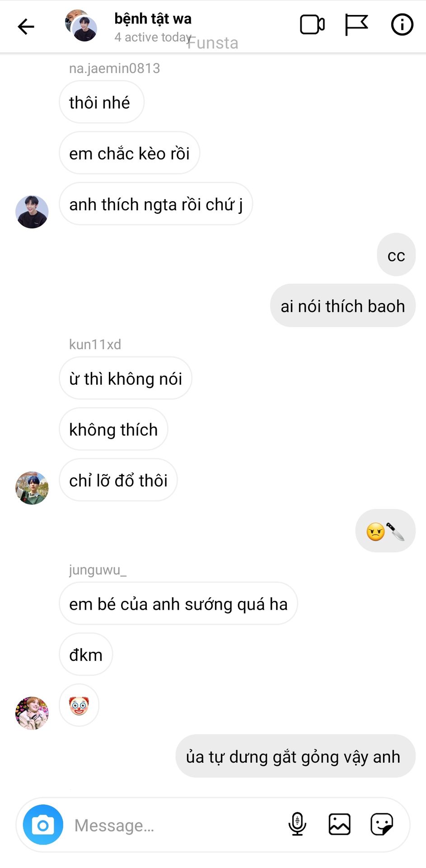This screenshot has width=426, height=868.
Task: Start a video call
Action: 312,25
